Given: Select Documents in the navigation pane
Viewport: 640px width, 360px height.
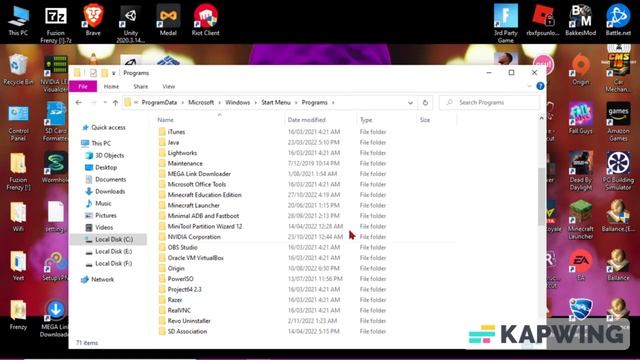Looking at the screenshot, I should tap(111, 179).
